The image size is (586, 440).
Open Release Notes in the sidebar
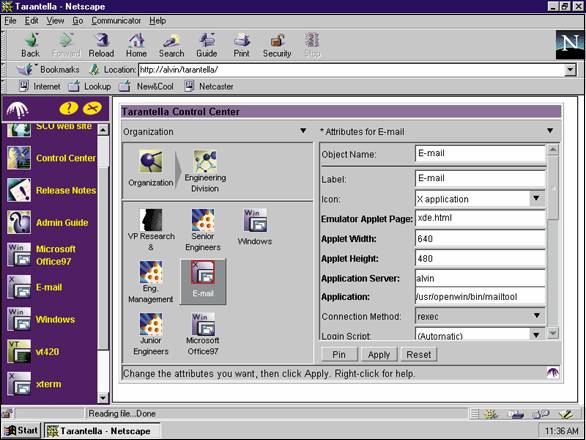click(x=52, y=190)
